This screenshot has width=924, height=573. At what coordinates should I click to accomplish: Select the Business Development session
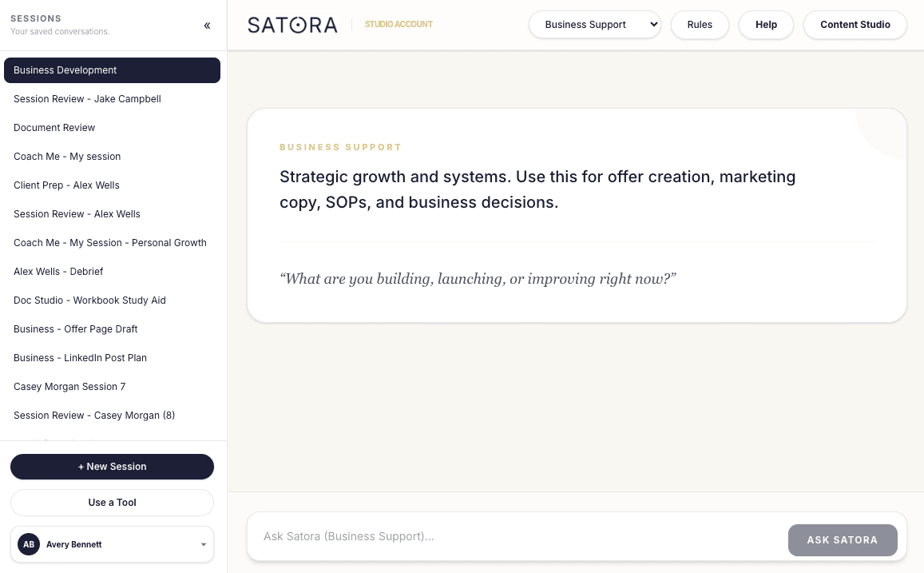pyautogui.click(x=112, y=70)
